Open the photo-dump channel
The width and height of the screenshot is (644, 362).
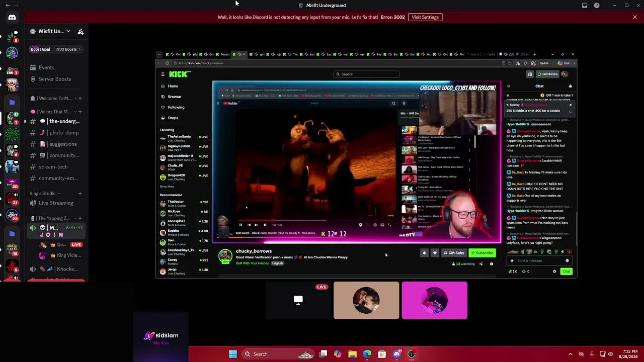(56, 133)
